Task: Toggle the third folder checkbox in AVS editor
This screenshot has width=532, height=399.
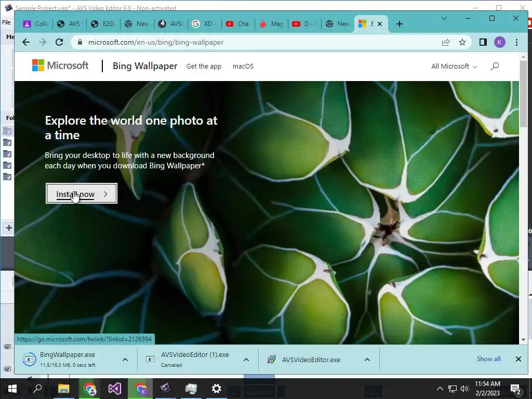Action: click(7, 154)
